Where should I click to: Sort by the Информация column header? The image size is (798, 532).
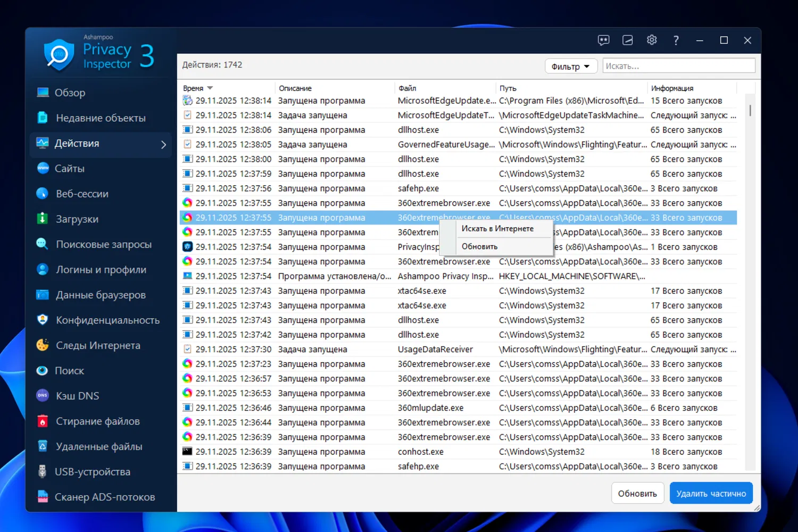[x=672, y=88]
